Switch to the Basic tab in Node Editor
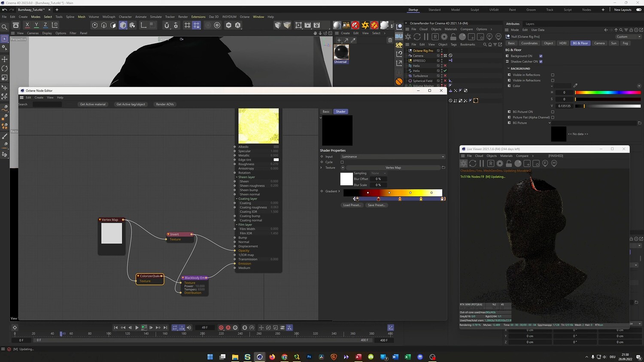Viewport: 644px width, 362px height. point(326,112)
